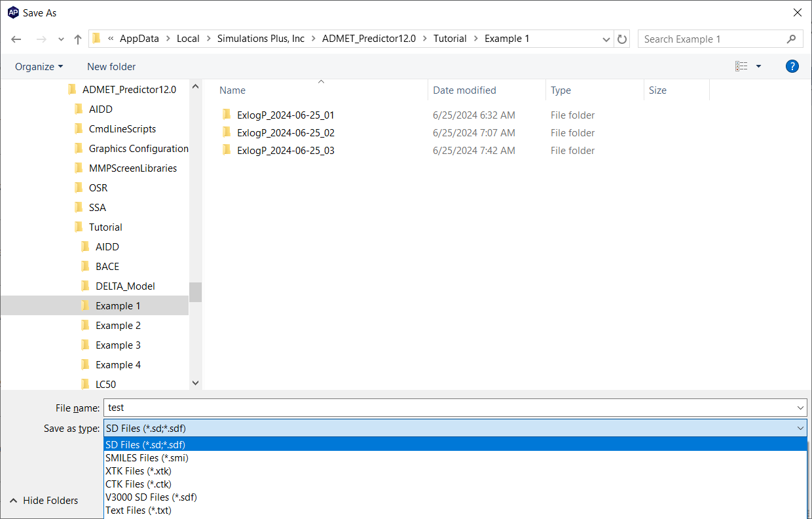Image resolution: width=812 pixels, height=519 pixels.
Task: Choose CTK Files (*.ctk) type
Action: [x=455, y=484]
